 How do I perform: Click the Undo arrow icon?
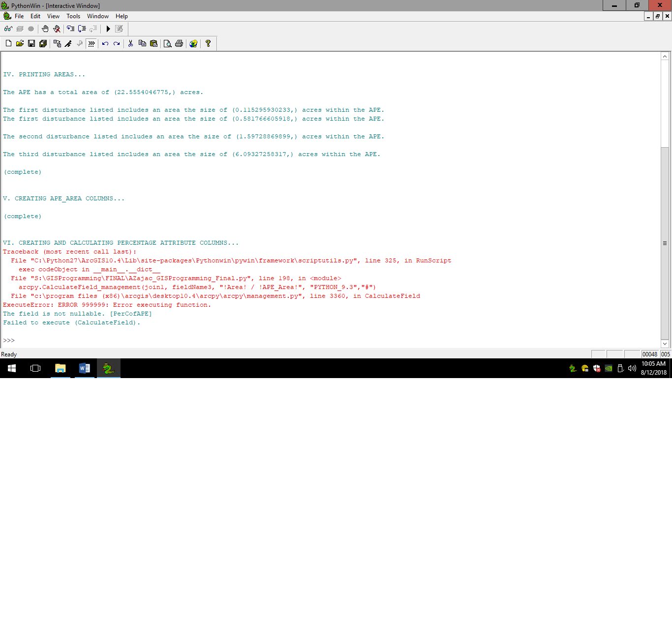click(105, 43)
